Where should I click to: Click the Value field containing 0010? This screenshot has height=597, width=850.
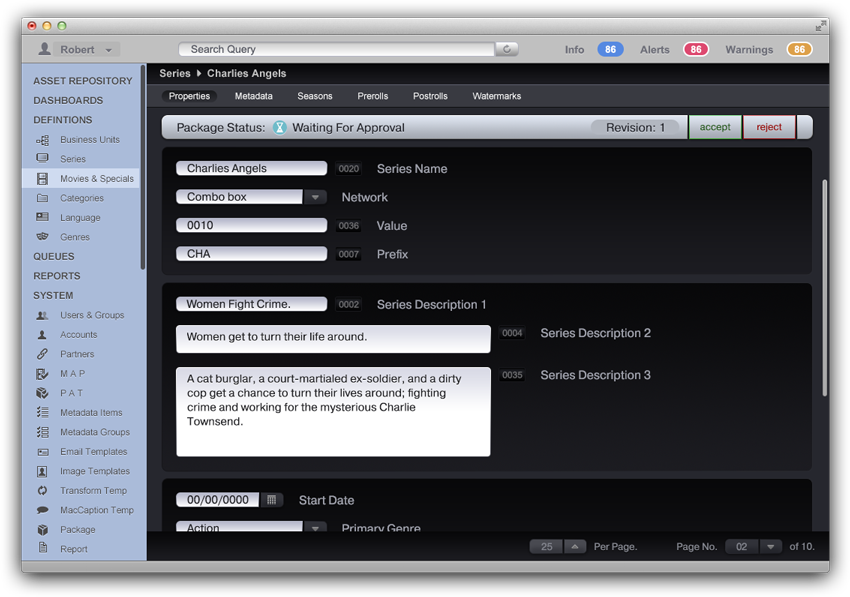point(252,225)
